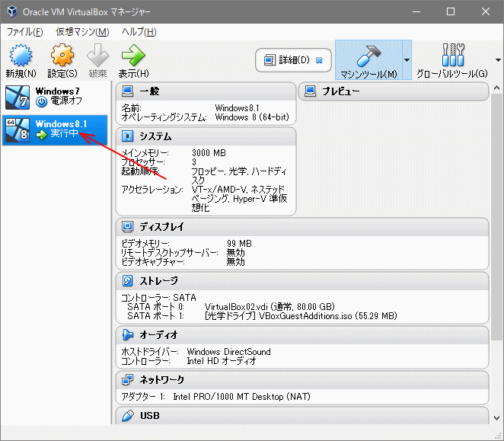The image size is (504, 441).
Task: Open the ストレージ section header
Action: pos(302,281)
